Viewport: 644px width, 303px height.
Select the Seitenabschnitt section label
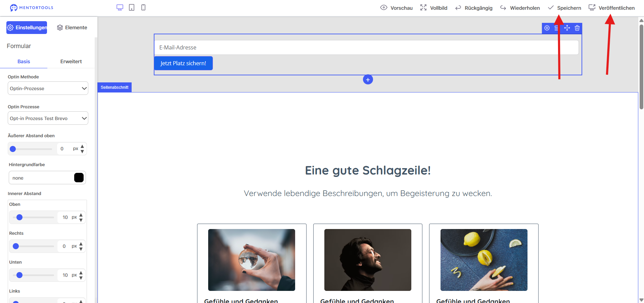coord(114,87)
